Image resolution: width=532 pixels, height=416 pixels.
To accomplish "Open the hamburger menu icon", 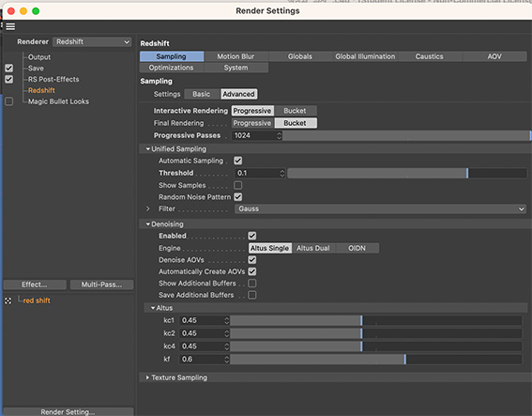I will pos(10,26).
